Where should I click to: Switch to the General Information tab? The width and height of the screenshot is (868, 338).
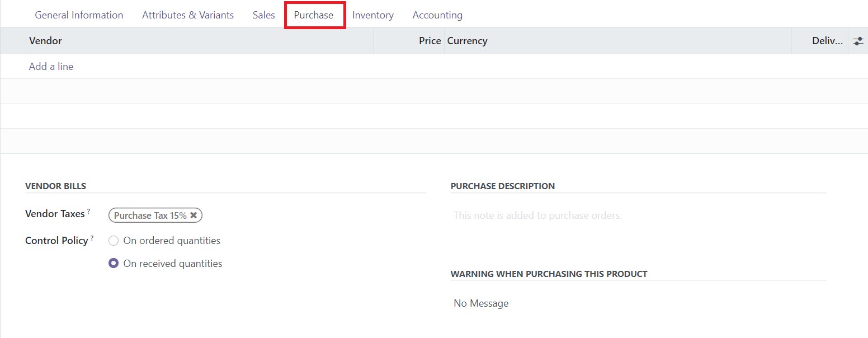pos(79,15)
